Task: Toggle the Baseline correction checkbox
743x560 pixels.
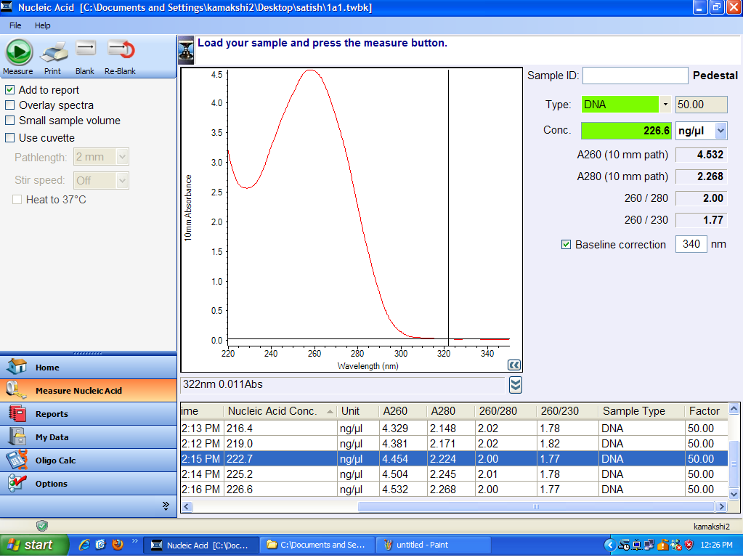Action: [x=567, y=245]
